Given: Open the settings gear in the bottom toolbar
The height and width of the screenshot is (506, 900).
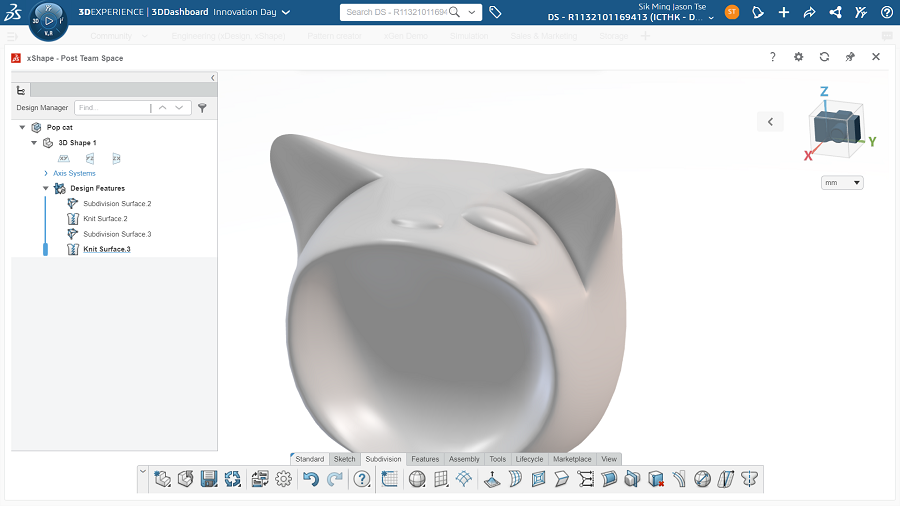Looking at the screenshot, I should [283, 479].
